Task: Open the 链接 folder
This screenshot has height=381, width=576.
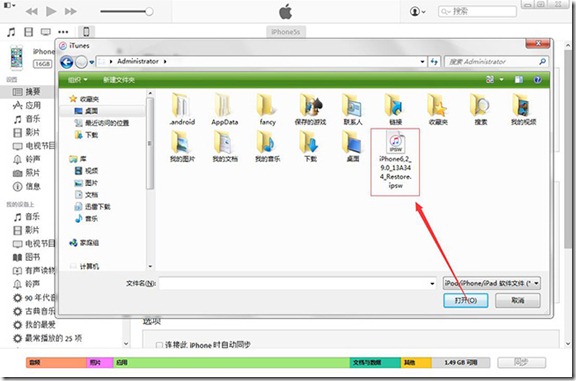Action: point(395,109)
